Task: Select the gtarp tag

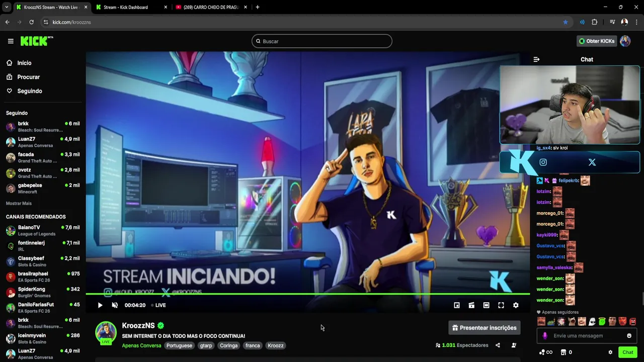Action: click(206, 345)
